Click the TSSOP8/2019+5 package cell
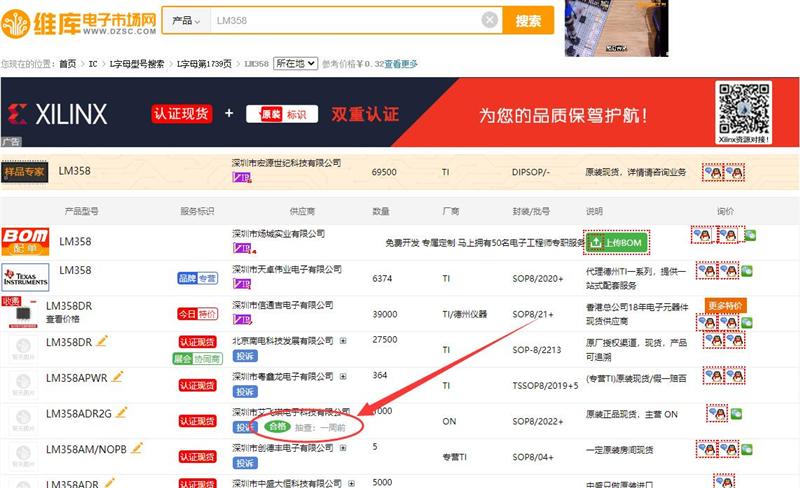The width and height of the screenshot is (800, 488). coord(545,385)
